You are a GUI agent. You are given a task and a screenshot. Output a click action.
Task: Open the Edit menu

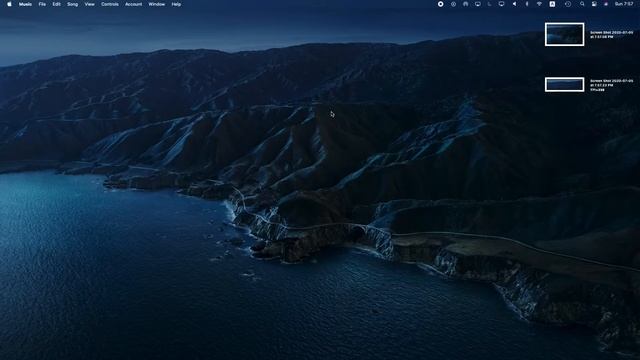56,4
